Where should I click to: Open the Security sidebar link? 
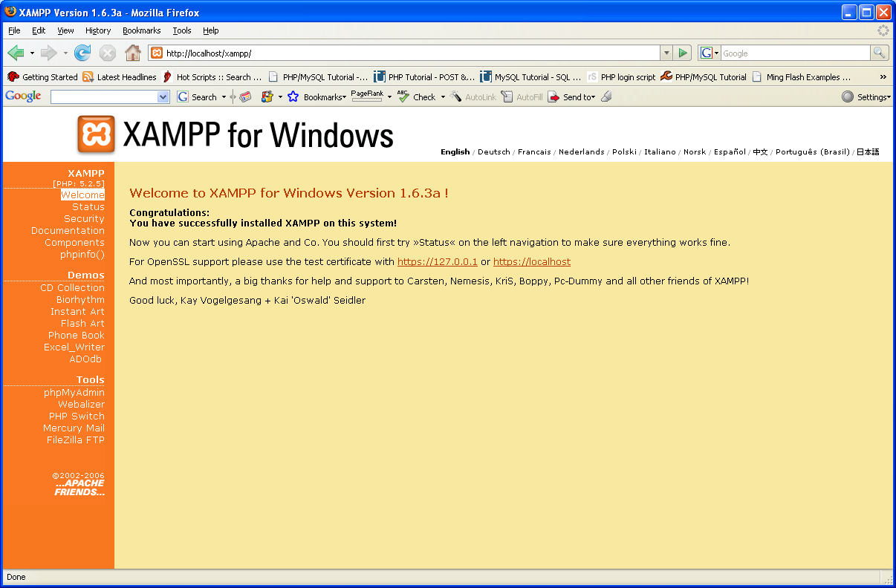pos(84,218)
